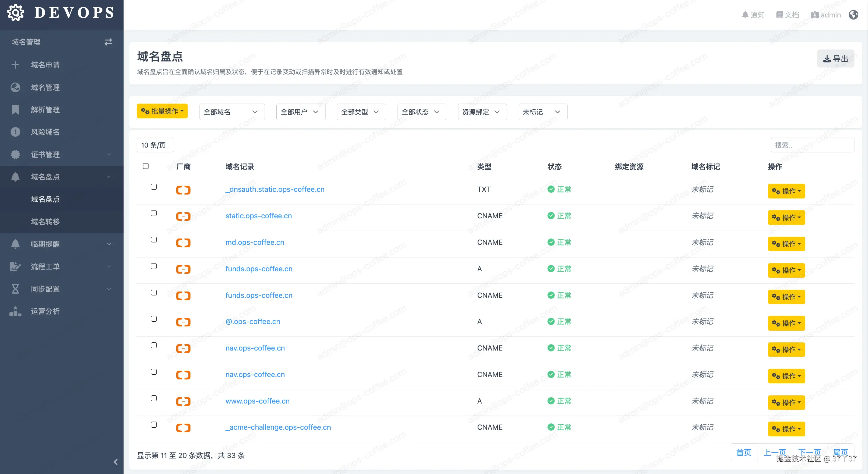Click the bell icon beside the 域名盘点 parent menu
The width and height of the screenshot is (868, 474).
(15, 177)
